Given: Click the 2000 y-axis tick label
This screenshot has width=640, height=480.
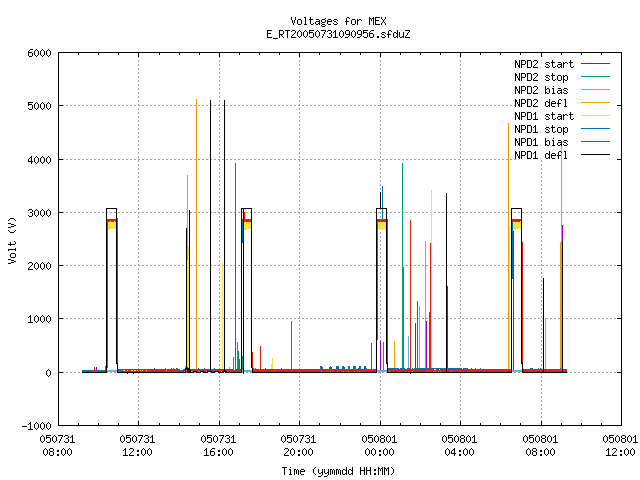Looking at the screenshot, I should pos(39,266).
